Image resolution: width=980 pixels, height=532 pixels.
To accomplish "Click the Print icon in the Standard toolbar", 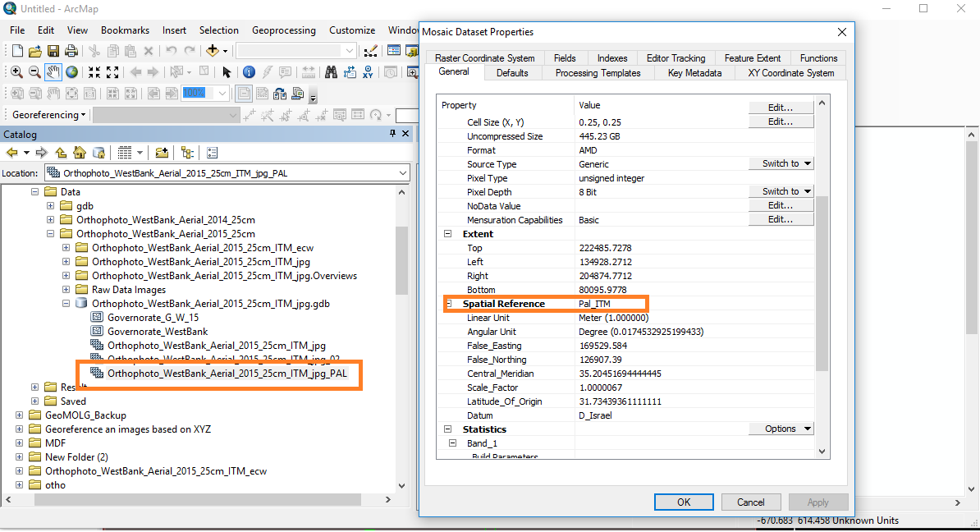I will pos(71,51).
